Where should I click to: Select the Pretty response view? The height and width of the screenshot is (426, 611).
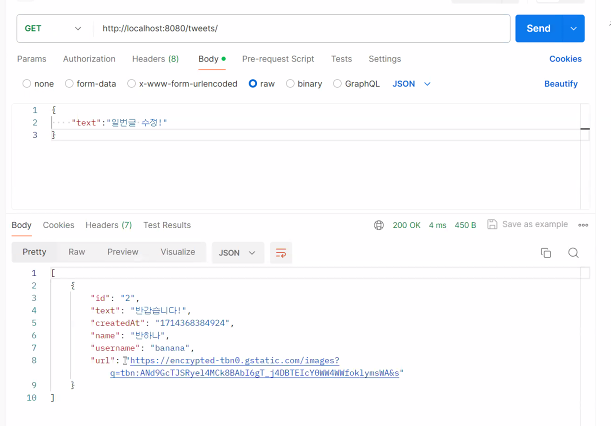[34, 252]
